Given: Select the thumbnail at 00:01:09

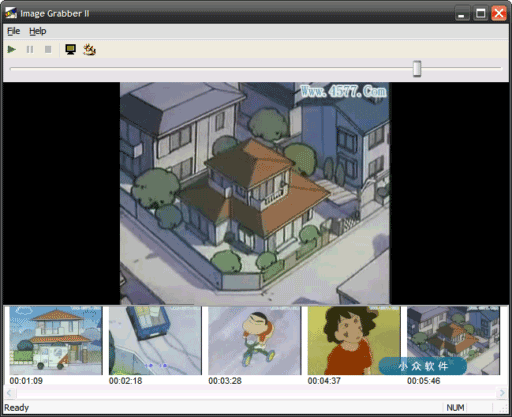Looking at the screenshot, I should pyautogui.click(x=56, y=341).
